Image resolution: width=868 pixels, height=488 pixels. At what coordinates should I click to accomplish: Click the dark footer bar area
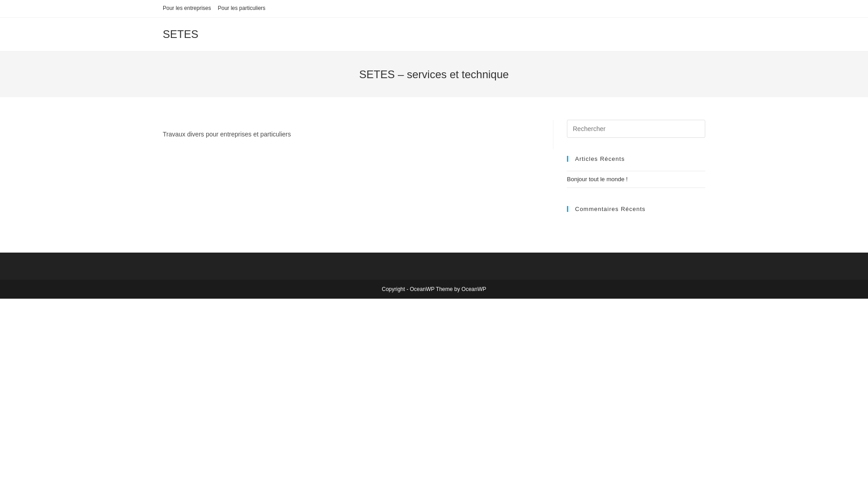(x=434, y=266)
